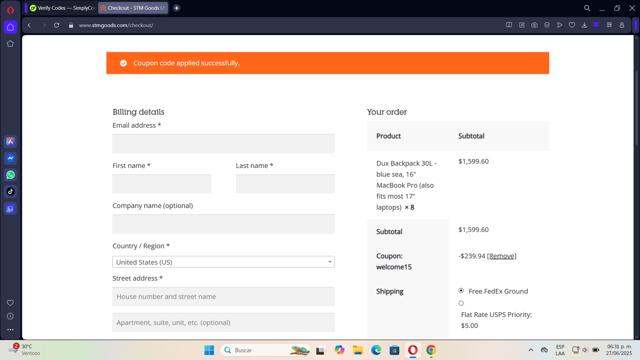Screen dimensions: 640x360
Task: Open the Windows Start menu
Action: pyautogui.click(x=209, y=350)
